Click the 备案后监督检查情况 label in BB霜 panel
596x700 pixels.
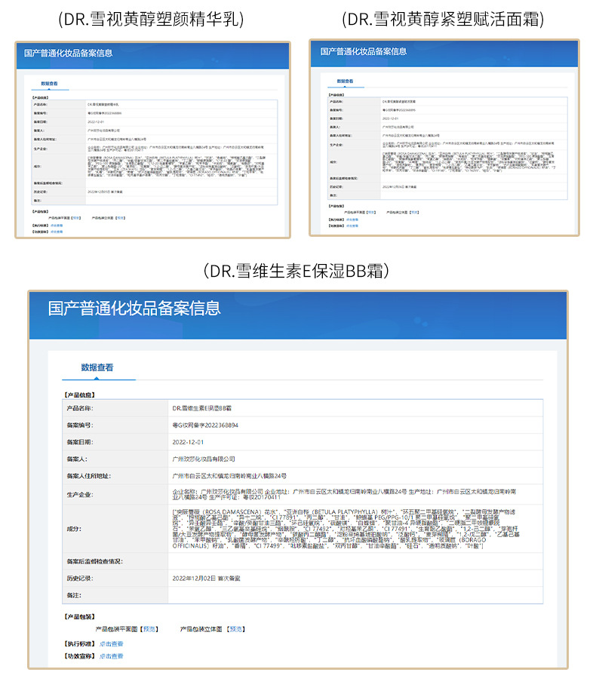(x=94, y=561)
